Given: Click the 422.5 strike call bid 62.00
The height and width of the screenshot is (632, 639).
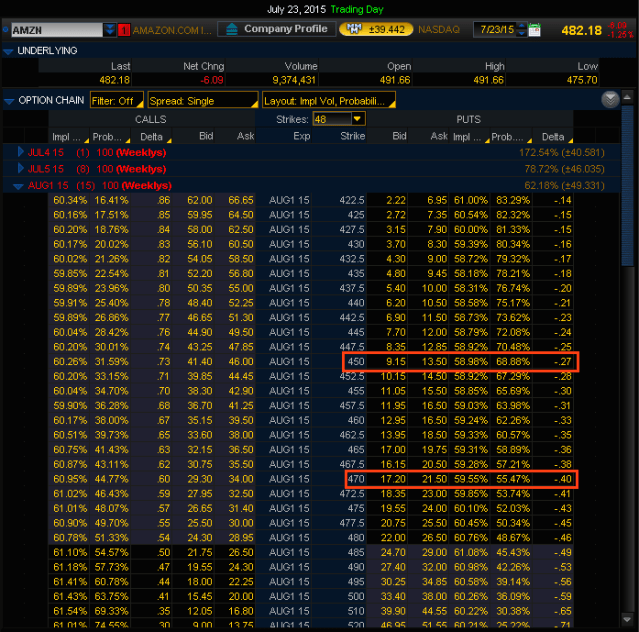Looking at the screenshot, I should [x=199, y=200].
